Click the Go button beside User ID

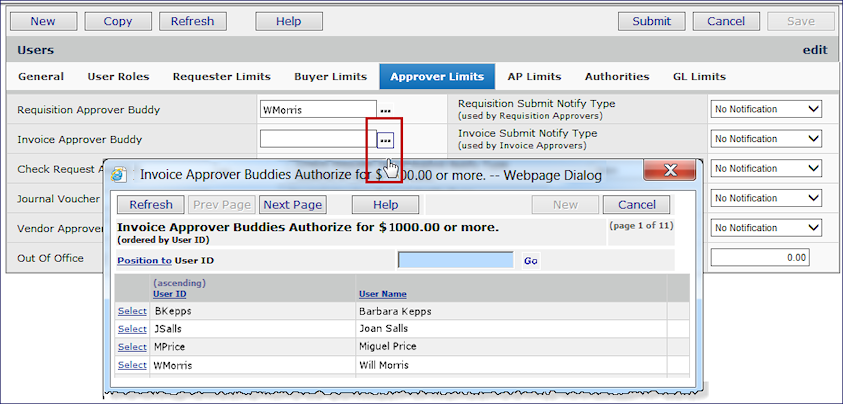point(530,261)
